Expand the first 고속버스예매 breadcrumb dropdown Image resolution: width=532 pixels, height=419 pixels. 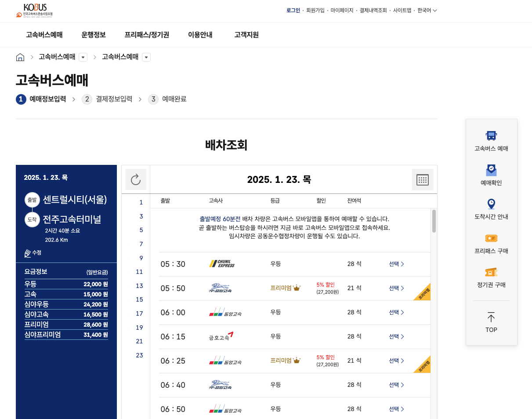coord(83,57)
